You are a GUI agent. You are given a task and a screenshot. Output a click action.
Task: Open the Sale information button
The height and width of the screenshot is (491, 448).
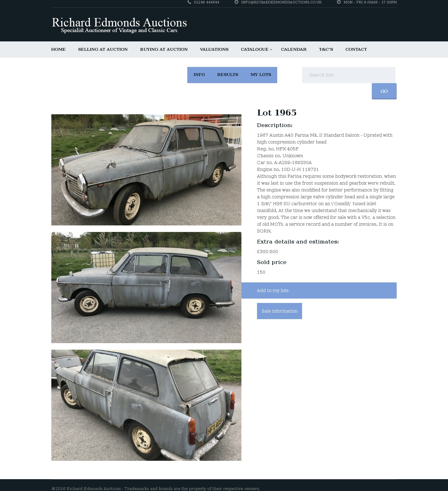point(279,311)
